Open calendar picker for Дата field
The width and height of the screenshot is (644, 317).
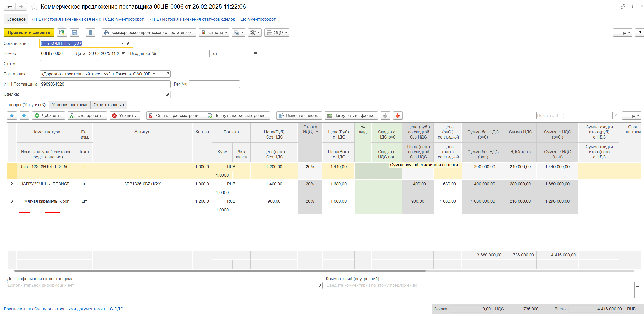tap(123, 53)
